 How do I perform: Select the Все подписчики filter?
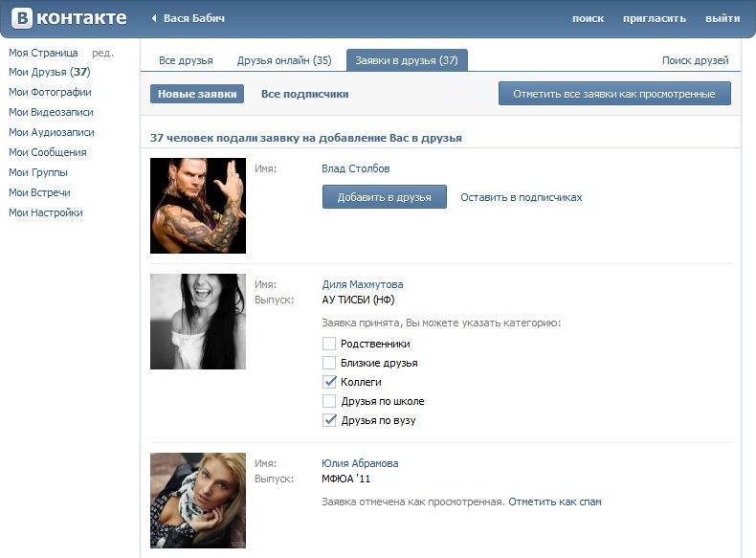[304, 94]
